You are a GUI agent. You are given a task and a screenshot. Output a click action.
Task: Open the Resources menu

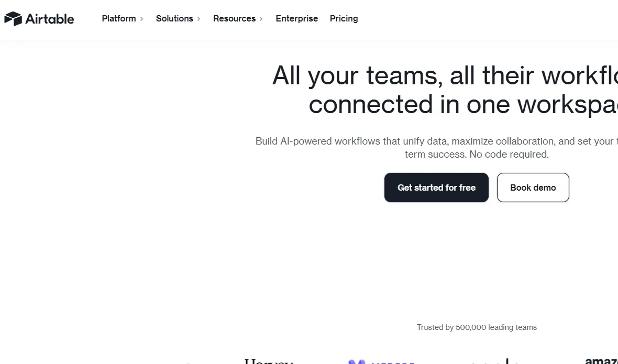point(234,18)
